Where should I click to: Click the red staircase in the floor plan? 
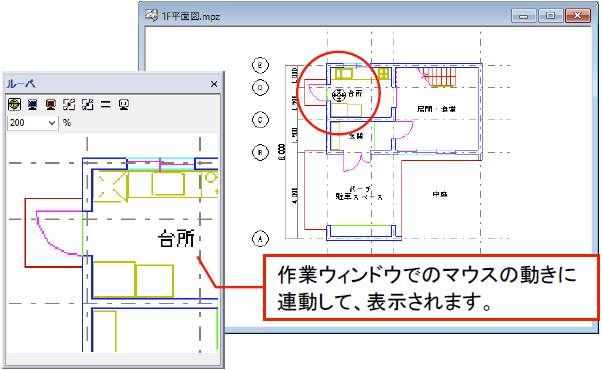[x=438, y=77]
